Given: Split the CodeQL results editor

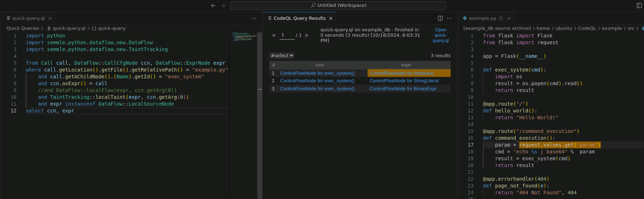Looking at the screenshot, I should click(440, 18).
